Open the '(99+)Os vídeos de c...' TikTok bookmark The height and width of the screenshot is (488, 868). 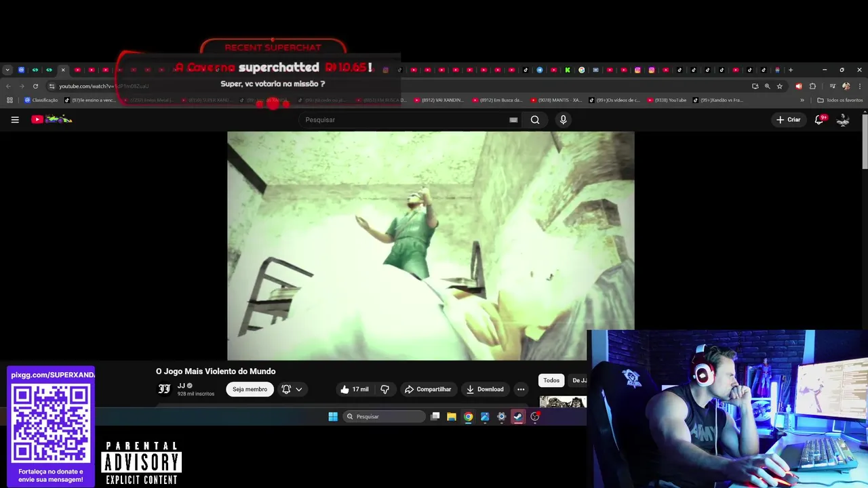pos(614,100)
